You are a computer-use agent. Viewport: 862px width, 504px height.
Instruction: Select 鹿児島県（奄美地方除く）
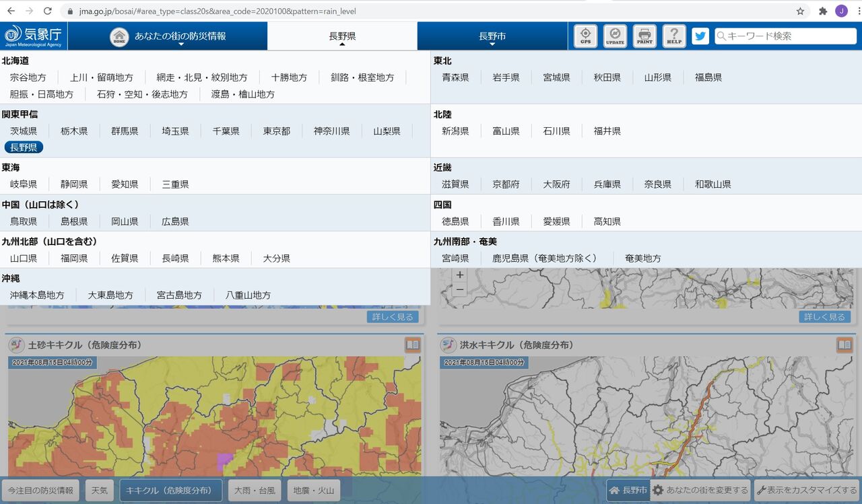(545, 258)
